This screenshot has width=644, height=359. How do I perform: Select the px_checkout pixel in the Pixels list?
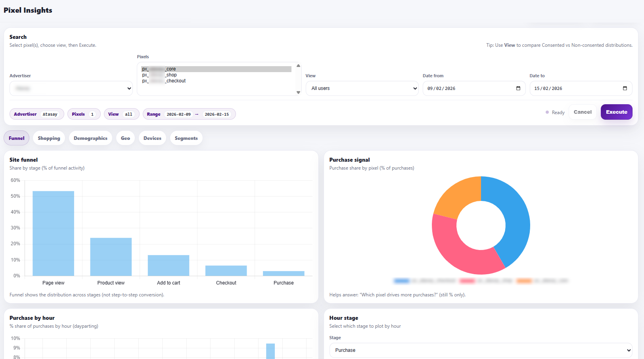(x=164, y=81)
